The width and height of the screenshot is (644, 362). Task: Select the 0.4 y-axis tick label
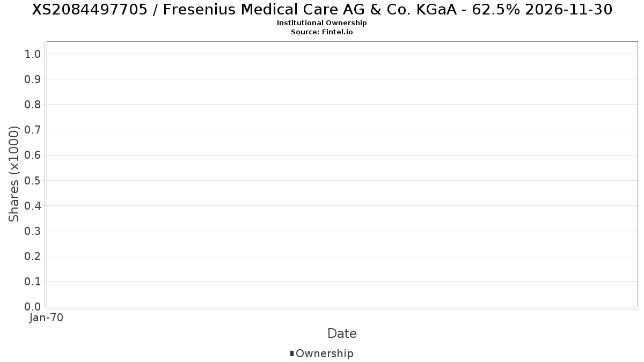pos(33,205)
